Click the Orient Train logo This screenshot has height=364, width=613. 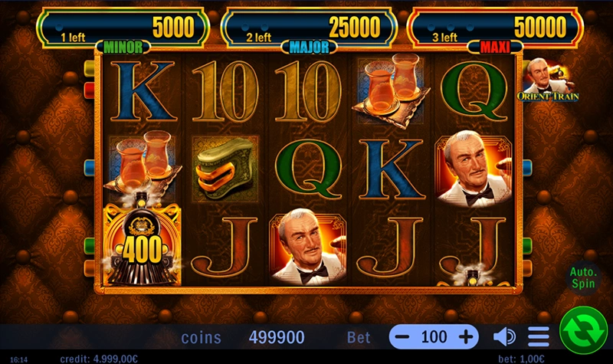[x=548, y=80]
